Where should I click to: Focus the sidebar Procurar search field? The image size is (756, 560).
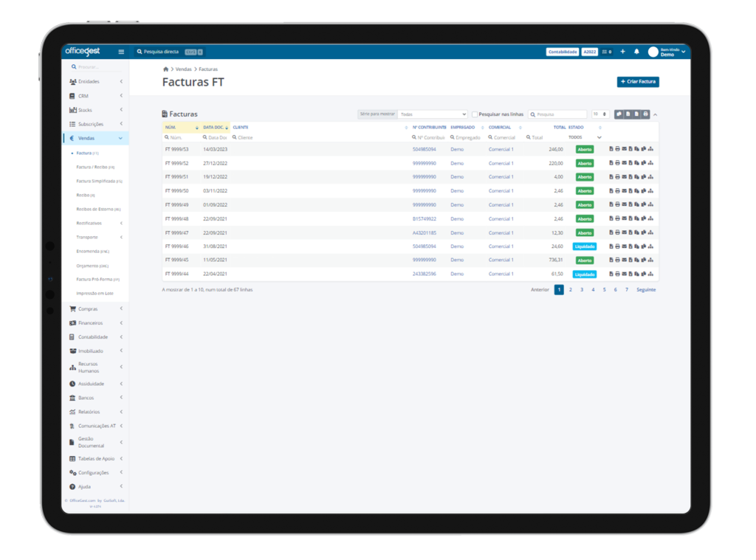point(95,67)
